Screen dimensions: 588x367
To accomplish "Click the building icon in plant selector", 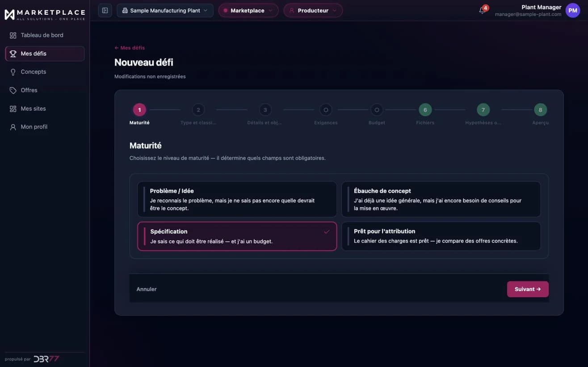I will pos(125,10).
